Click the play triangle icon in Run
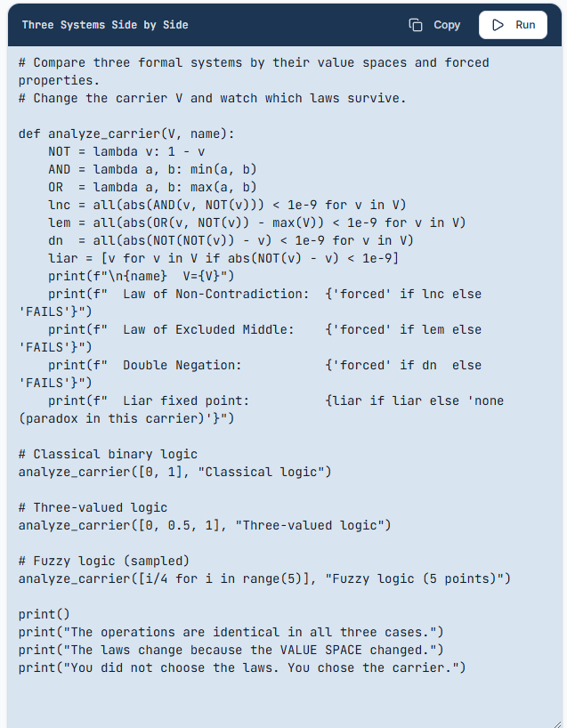Image resolution: width=567 pixels, height=728 pixels. [x=498, y=25]
